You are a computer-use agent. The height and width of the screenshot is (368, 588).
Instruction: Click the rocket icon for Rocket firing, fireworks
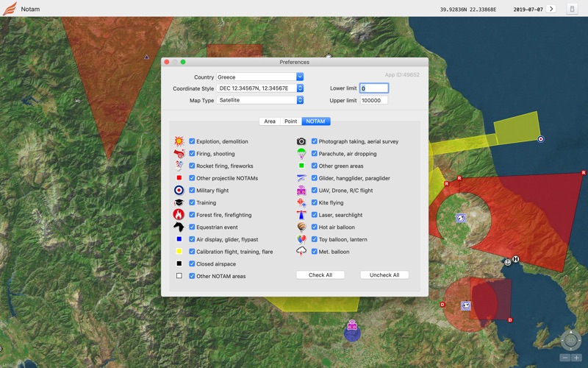coord(179,166)
